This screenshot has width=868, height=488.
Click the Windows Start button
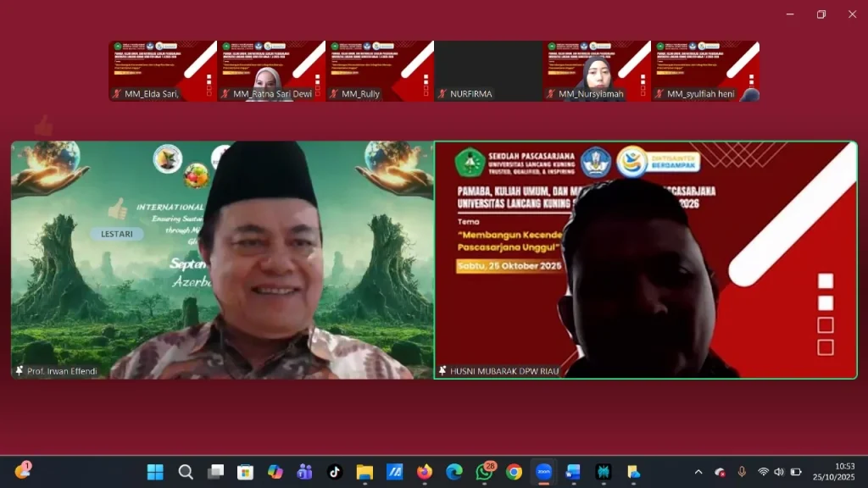click(155, 472)
